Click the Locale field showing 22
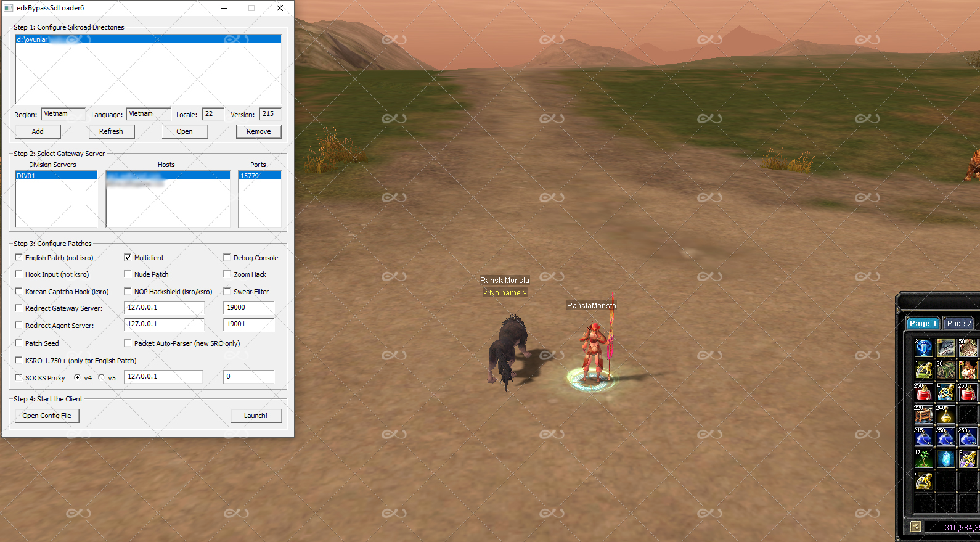 213,114
